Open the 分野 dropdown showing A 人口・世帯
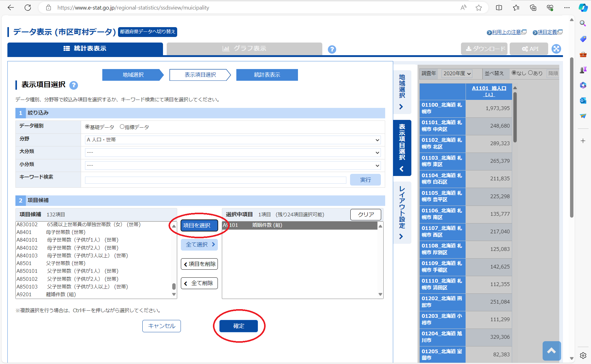This screenshot has height=364, width=591. pyautogui.click(x=233, y=140)
